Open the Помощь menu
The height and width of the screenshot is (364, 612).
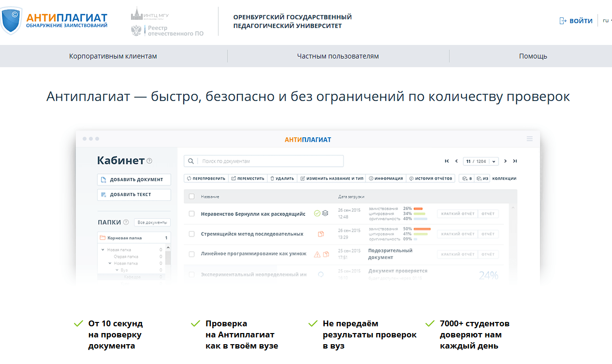[533, 56]
